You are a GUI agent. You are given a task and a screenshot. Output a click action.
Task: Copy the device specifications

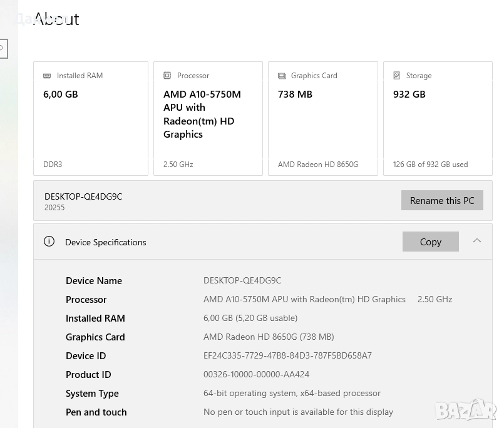pos(430,242)
